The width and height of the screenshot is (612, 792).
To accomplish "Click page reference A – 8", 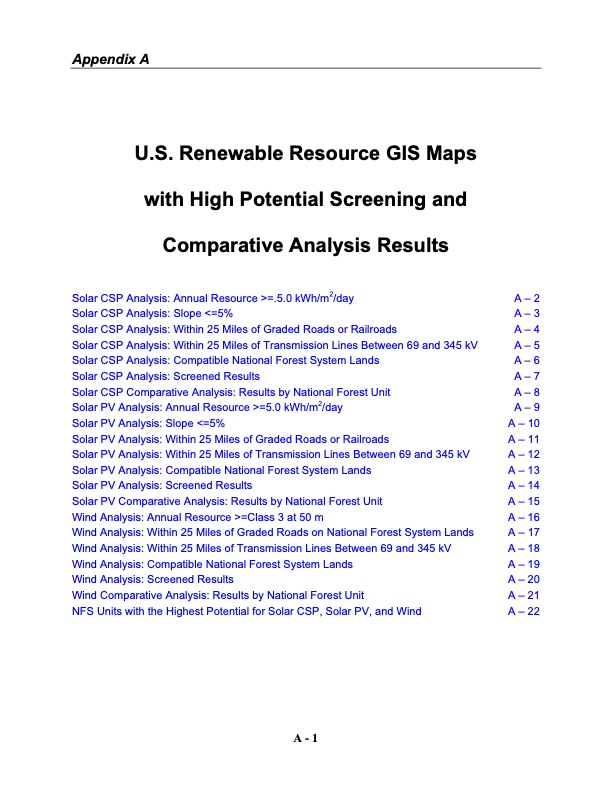I will [x=527, y=392].
